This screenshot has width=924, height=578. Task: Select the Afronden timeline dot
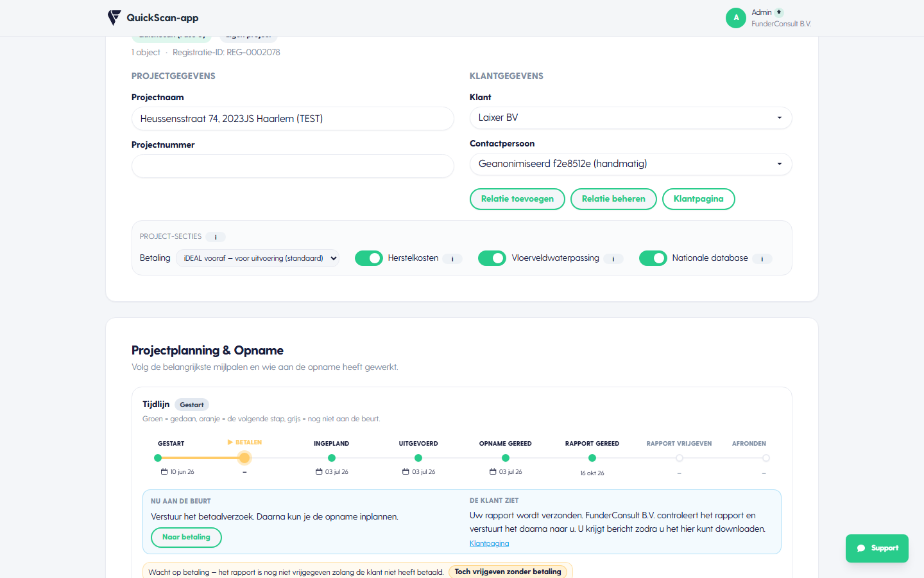[x=766, y=458]
